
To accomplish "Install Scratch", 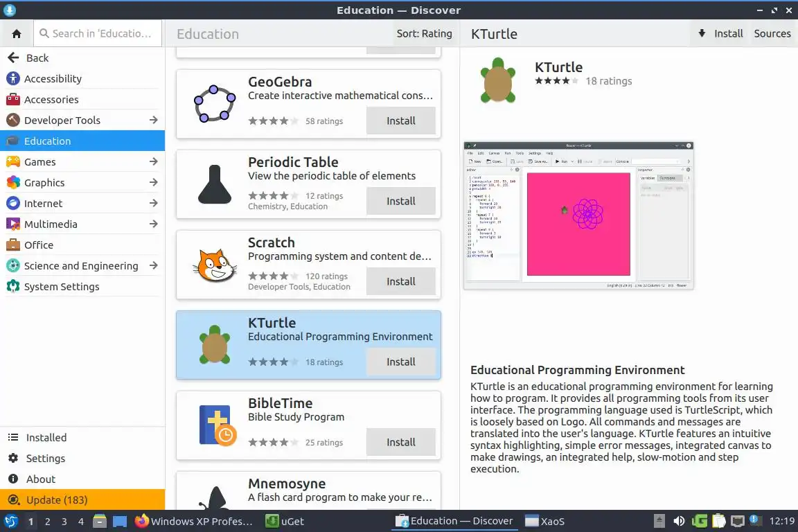I will point(400,281).
